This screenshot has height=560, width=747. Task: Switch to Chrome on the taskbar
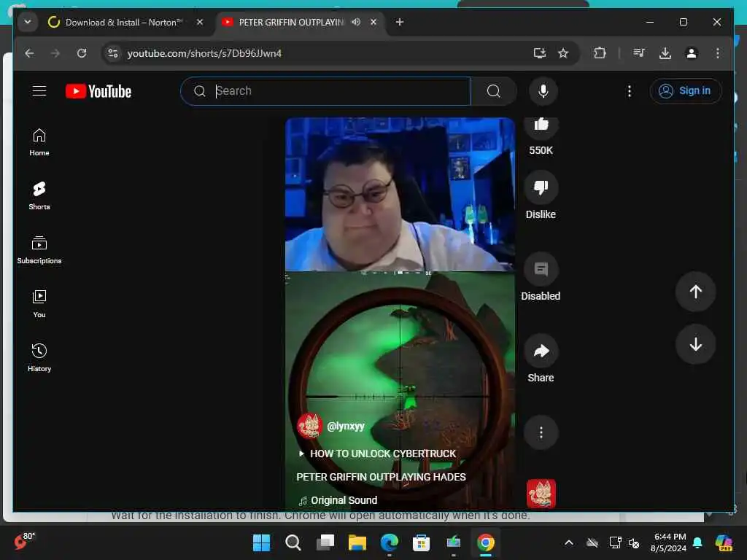[x=485, y=542]
